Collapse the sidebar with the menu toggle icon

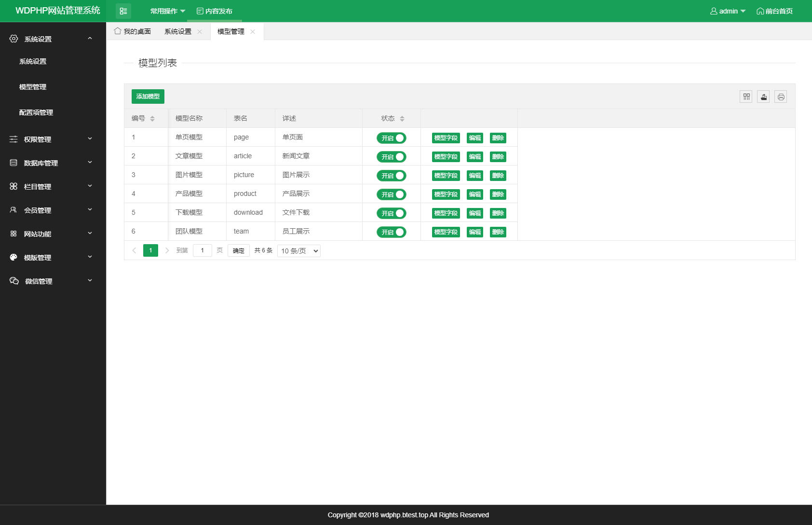coord(123,11)
